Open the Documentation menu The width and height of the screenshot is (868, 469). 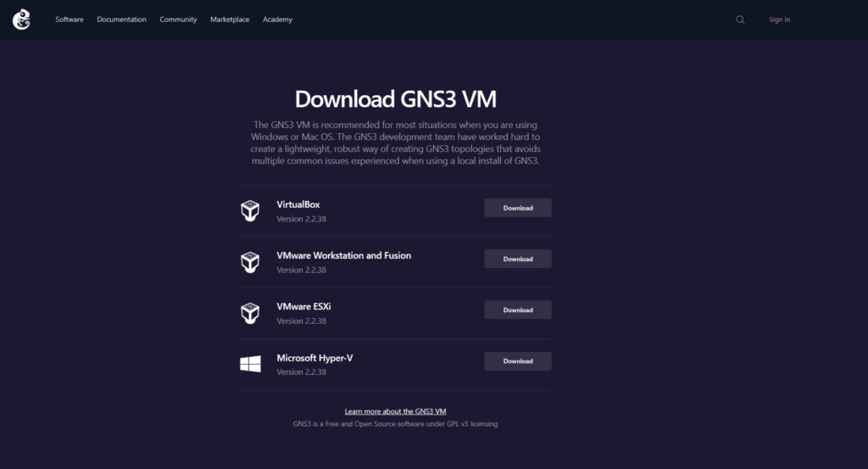click(122, 20)
